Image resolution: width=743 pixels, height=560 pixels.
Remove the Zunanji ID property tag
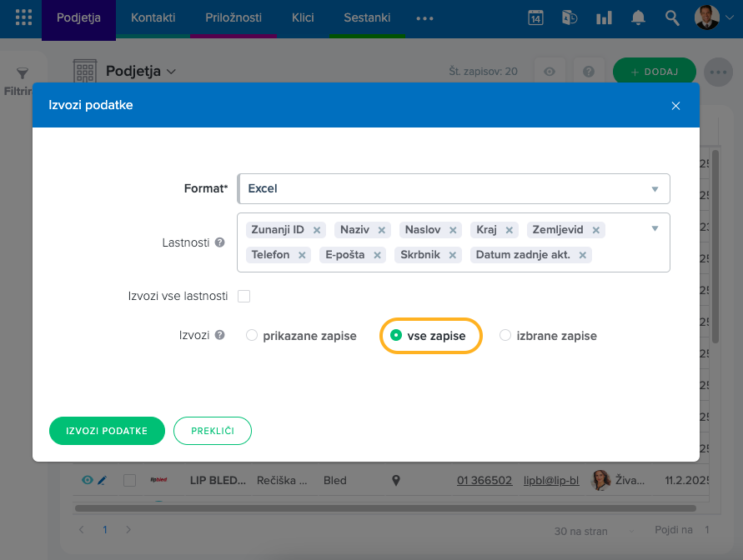(317, 230)
